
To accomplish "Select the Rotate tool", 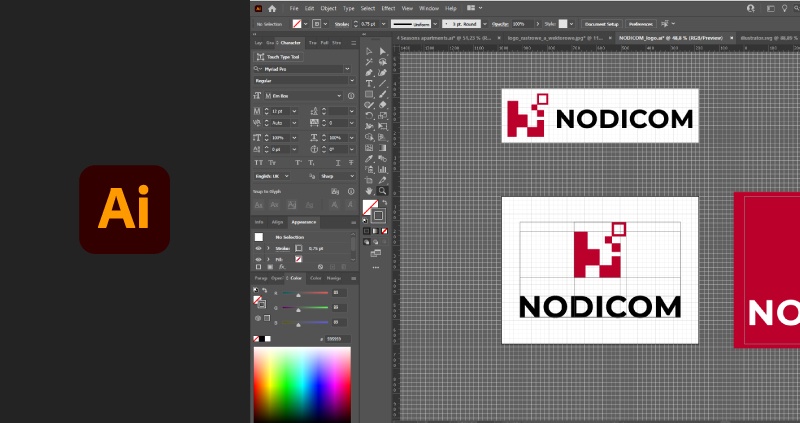I will click(x=369, y=116).
